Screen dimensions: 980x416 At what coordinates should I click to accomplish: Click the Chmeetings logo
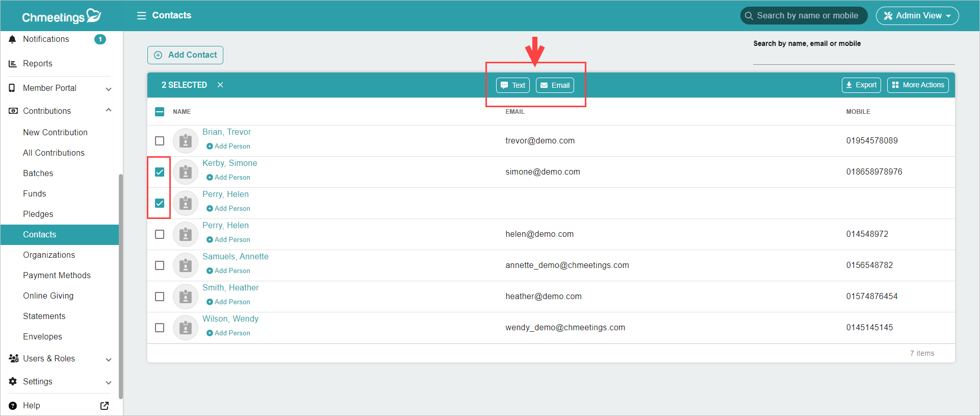pos(61,16)
